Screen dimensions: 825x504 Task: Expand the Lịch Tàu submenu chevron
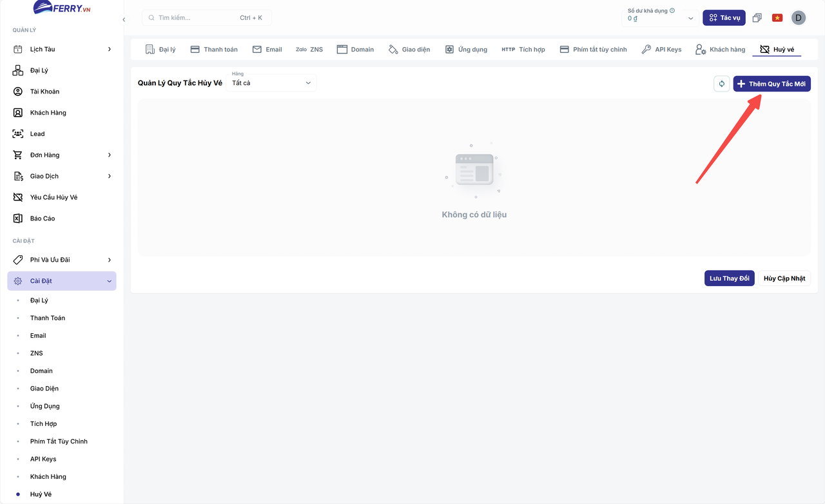tap(110, 49)
